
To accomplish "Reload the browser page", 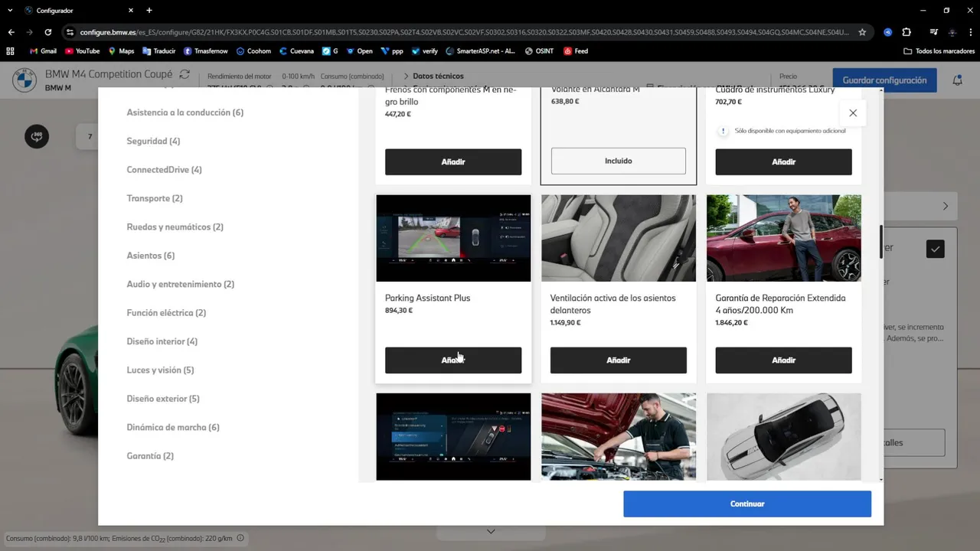I will click(x=48, y=32).
